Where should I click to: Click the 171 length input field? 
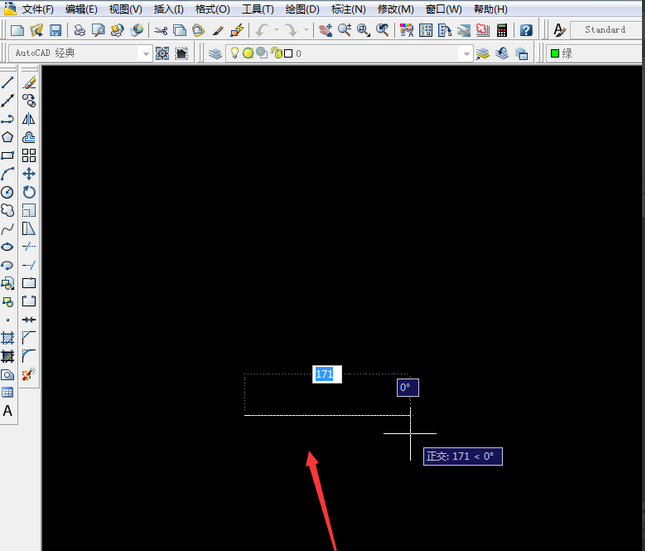pyautogui.click(x=326, y=374)
